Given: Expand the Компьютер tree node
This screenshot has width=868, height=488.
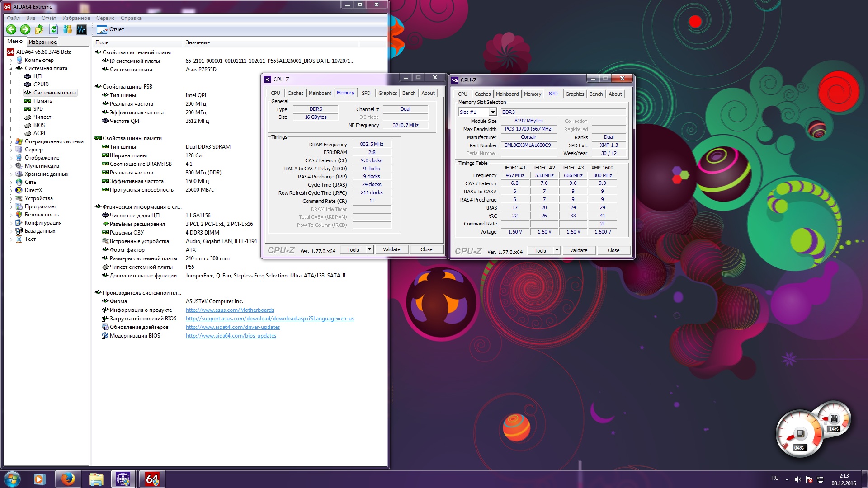Looking at the screenshot, I should (11, 61).
